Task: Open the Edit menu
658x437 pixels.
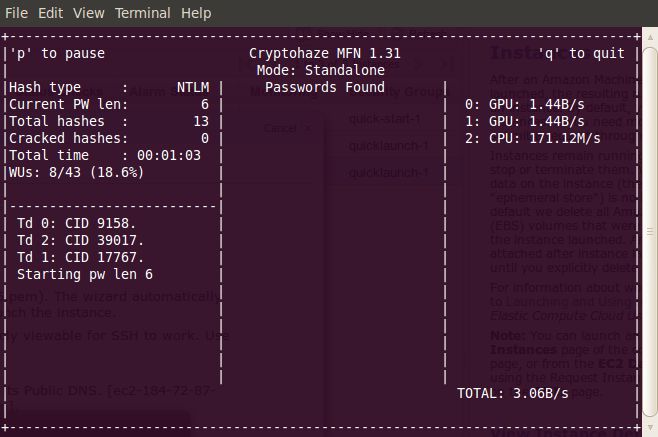Action: [53, 13]
